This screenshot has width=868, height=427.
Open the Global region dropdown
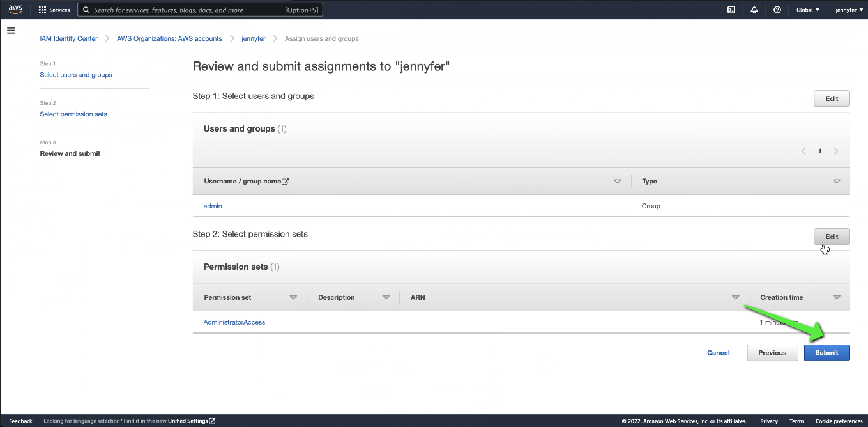[808, 10]
